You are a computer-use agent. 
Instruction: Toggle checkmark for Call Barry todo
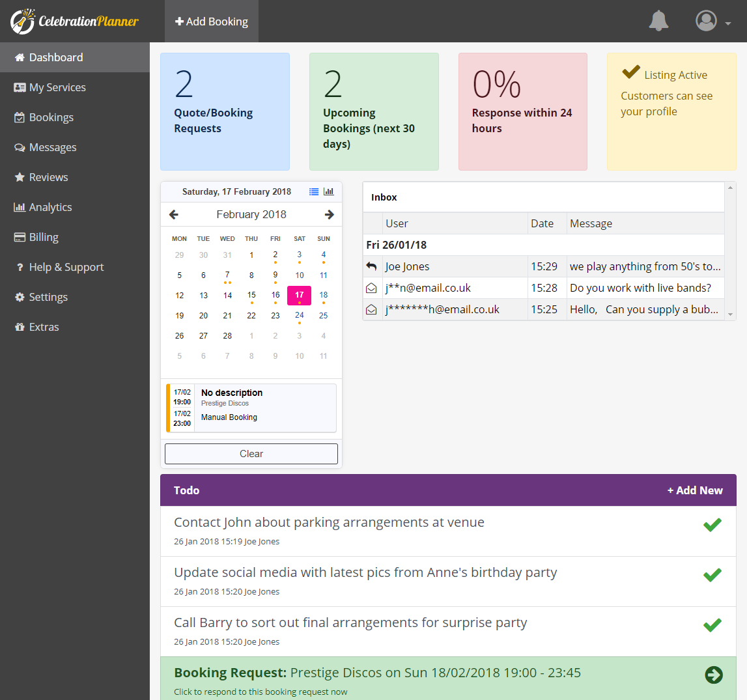712,625
